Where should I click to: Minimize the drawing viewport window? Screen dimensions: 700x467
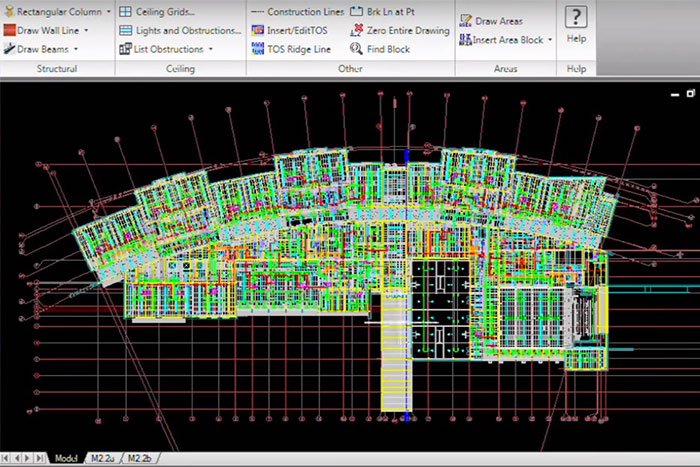pos(675,94)
